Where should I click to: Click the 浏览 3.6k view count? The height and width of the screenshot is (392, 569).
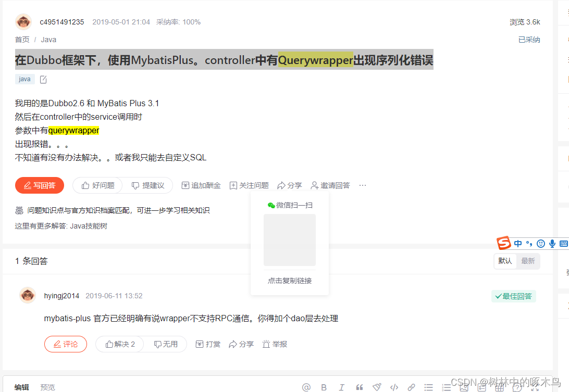point(525,22)
